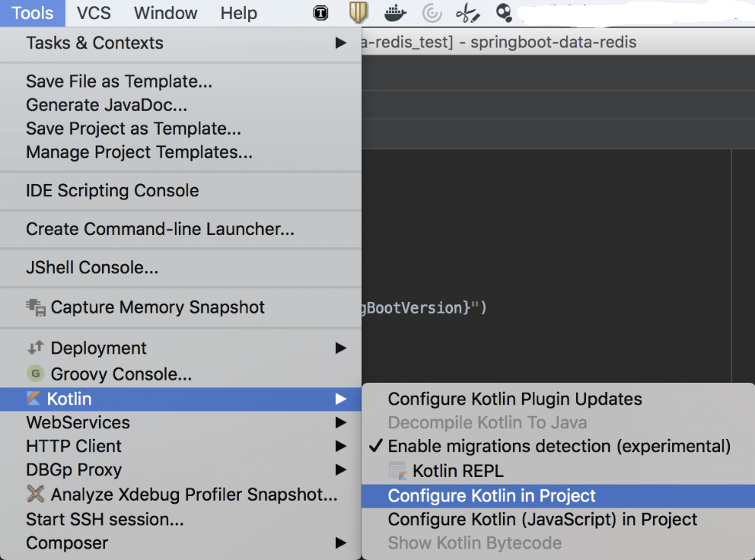Click the WebServices menu label
This screenshot has width=755, height=560.
[x=78, y=422]
